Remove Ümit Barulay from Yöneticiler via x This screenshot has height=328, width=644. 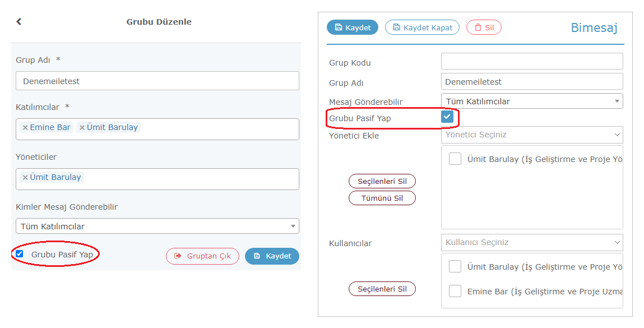pyautogui.click(x=25, y=177)
